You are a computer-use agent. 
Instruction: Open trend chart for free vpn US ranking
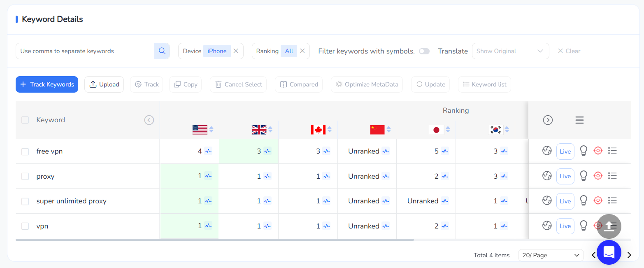[208, 151]
